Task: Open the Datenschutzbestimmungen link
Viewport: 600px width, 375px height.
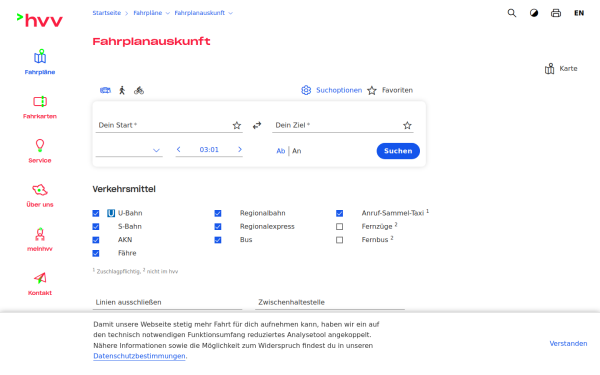Action: coord(139,356)
